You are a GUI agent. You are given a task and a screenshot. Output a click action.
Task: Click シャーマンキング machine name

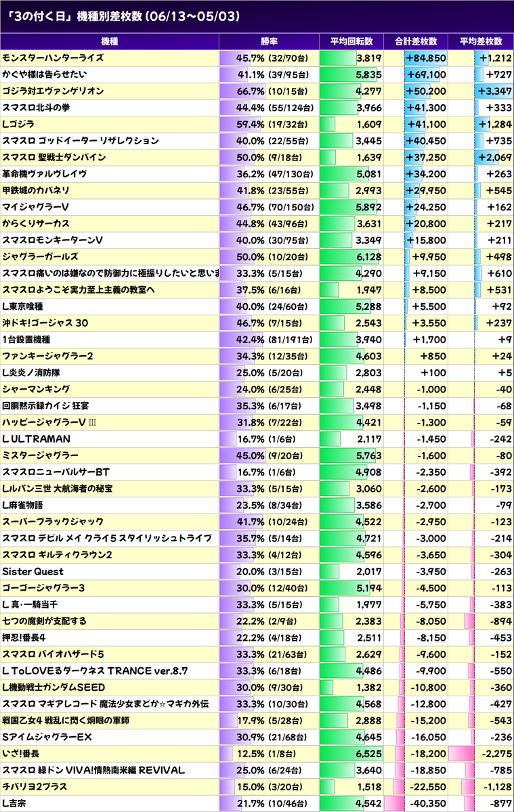pyautogui.click(x=36, y=390)
